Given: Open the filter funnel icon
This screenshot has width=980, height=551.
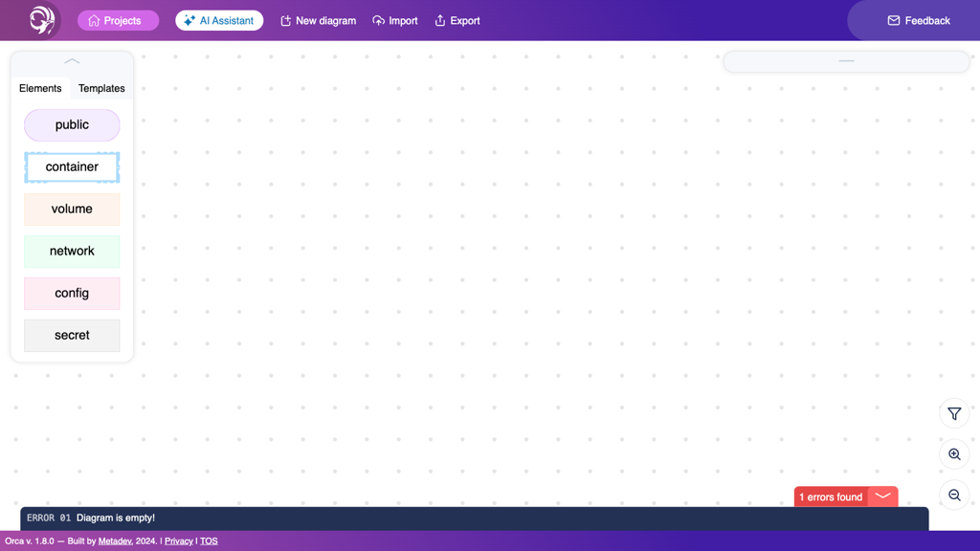Looking at the screenshot, I should tap(954, 413).
